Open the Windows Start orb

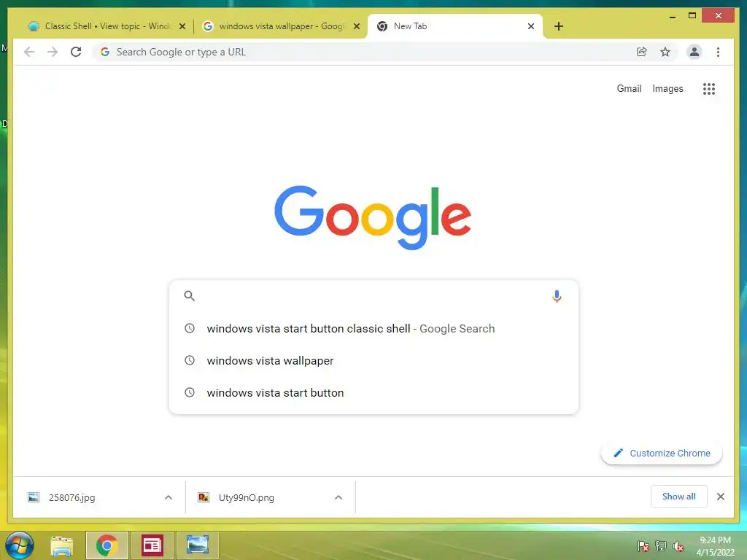pos(20,545)
